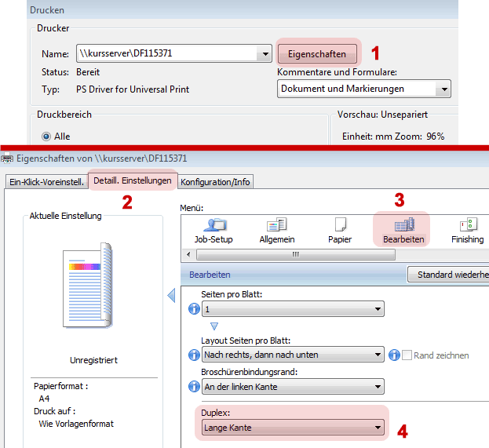Screen dimensions: 489x448
Task: Expand the Seiten pro Blatt dropdown
Action: point(378,309)
